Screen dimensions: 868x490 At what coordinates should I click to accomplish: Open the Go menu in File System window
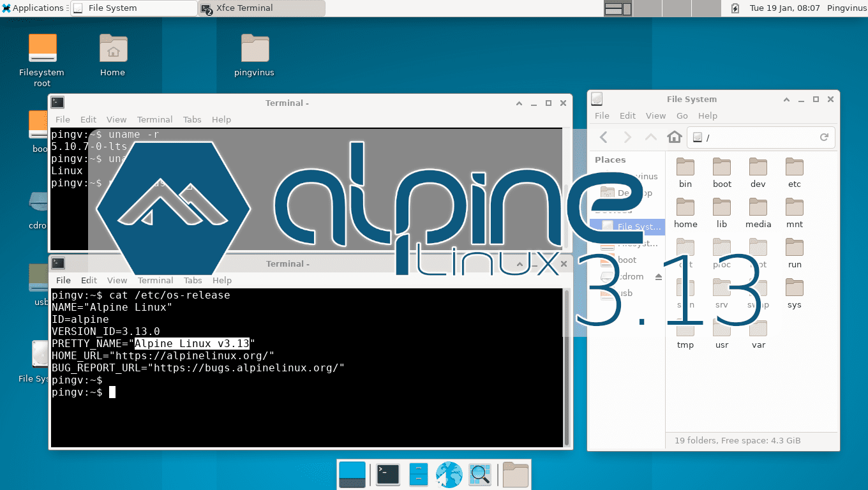pyautogui.click(x=682, y=115)
